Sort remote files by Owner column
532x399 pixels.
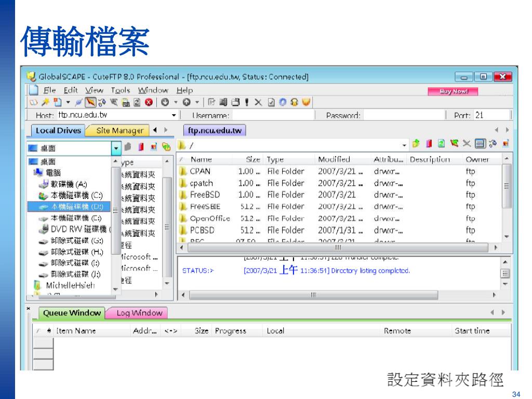click(482, 159)
